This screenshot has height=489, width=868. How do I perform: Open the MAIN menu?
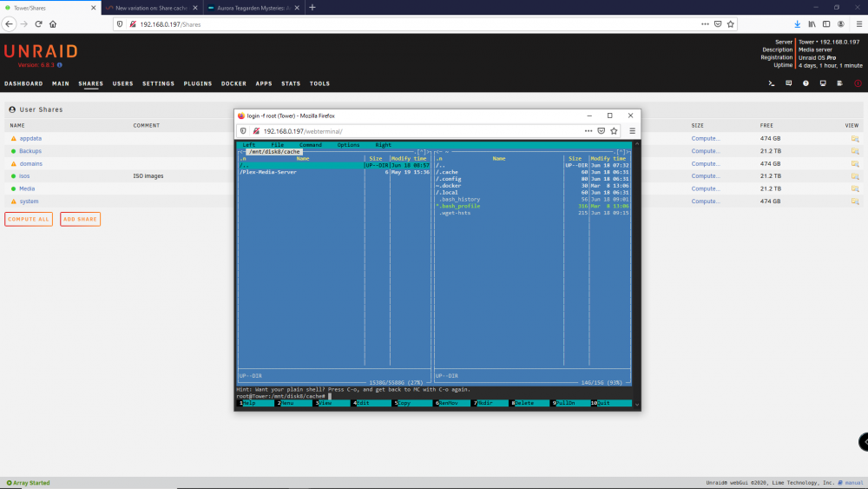click(61, 83)
